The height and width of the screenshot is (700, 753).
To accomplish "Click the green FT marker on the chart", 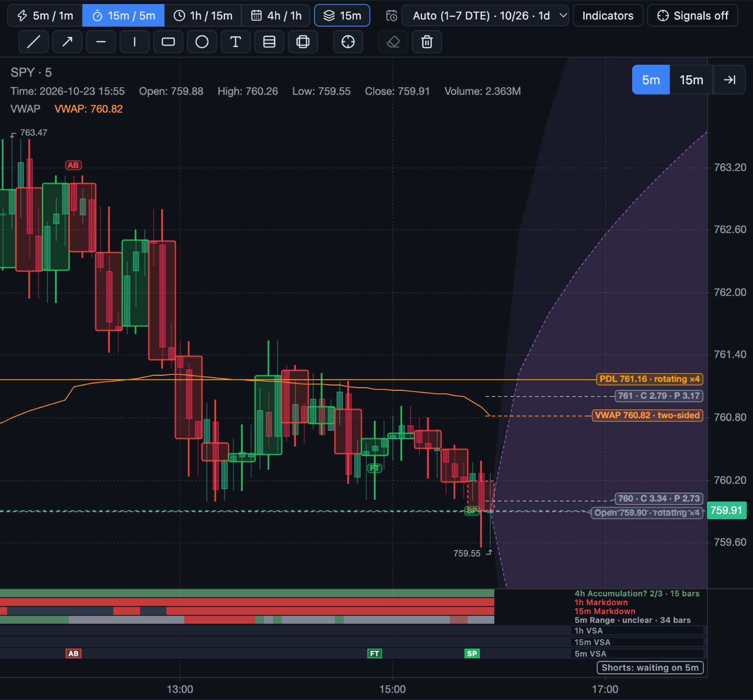I will tap(375, 468).
